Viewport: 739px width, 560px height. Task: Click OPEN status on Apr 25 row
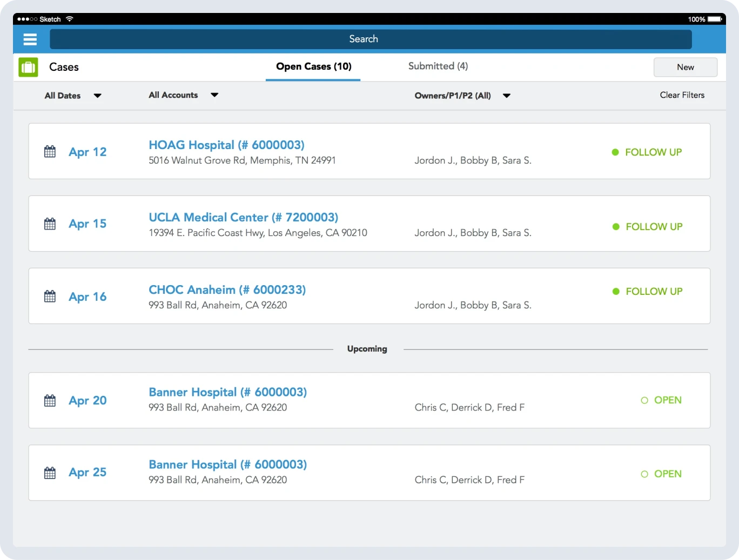click(x=668, y=474)
